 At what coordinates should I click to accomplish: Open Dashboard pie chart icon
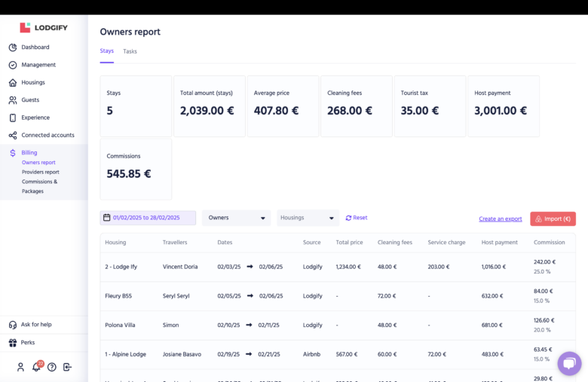pos(13,47)
